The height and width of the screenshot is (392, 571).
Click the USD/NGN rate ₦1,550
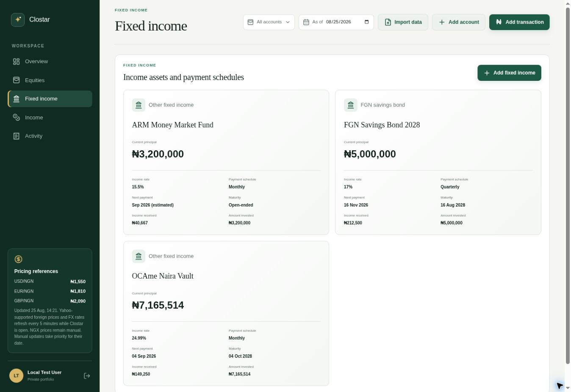tap(78, 282)
